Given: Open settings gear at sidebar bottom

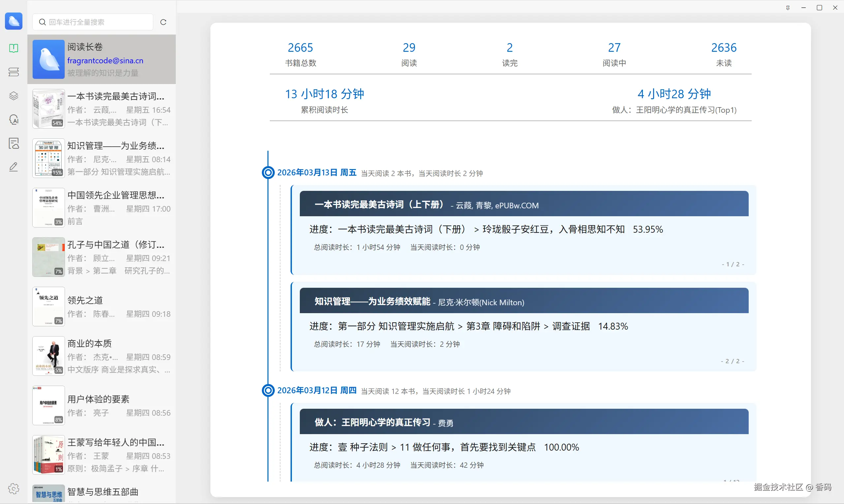Looking at the screenshot, I should pyautogui.click(x=14, y=489).
